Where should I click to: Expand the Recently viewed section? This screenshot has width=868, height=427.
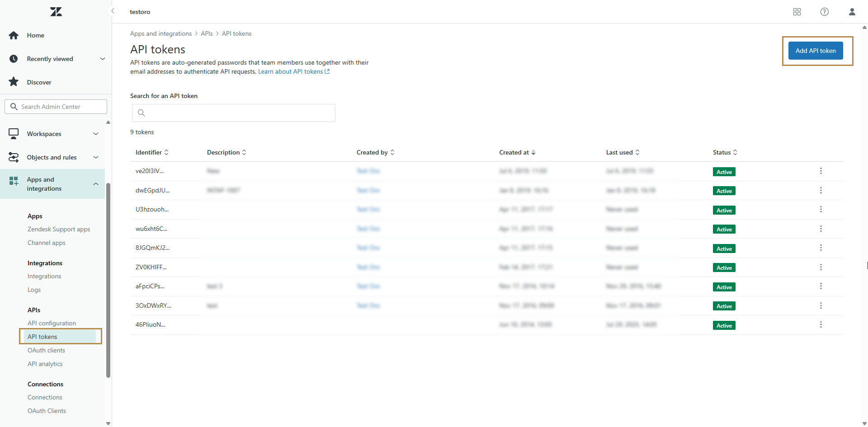click(x=102, y=59)
